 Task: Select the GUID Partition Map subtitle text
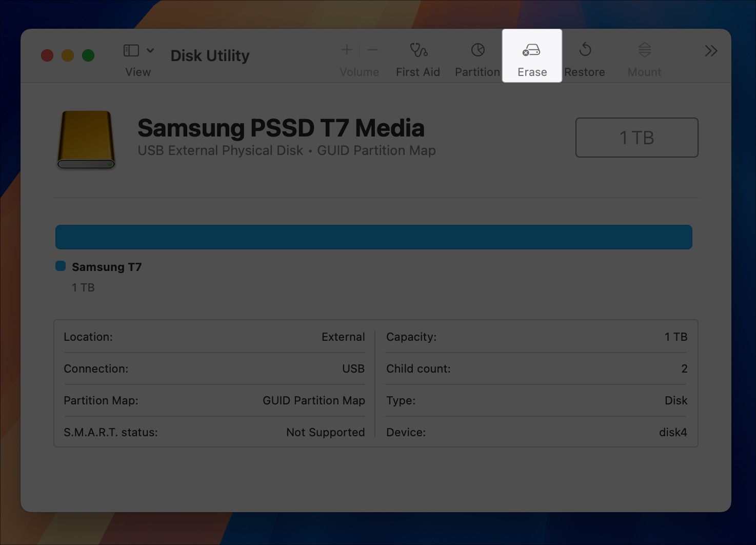pyautogui.click(x=376, y=150)
